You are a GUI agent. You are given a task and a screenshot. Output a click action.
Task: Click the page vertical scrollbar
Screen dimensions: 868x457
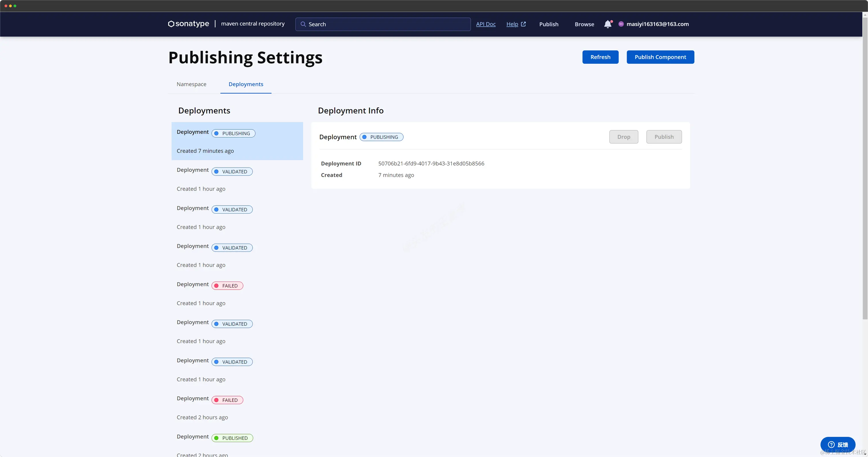(865, 169)
